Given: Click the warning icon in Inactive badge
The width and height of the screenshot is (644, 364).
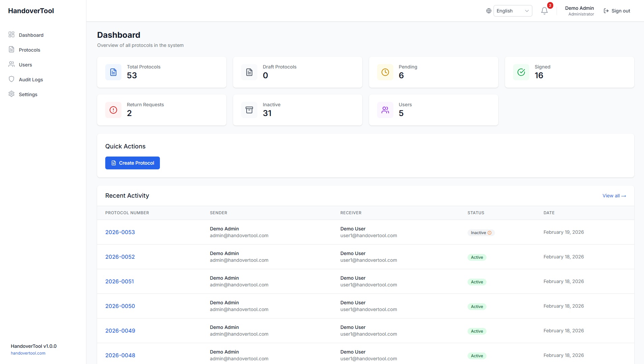Looking at the screenshot, I should pos(489,233).
